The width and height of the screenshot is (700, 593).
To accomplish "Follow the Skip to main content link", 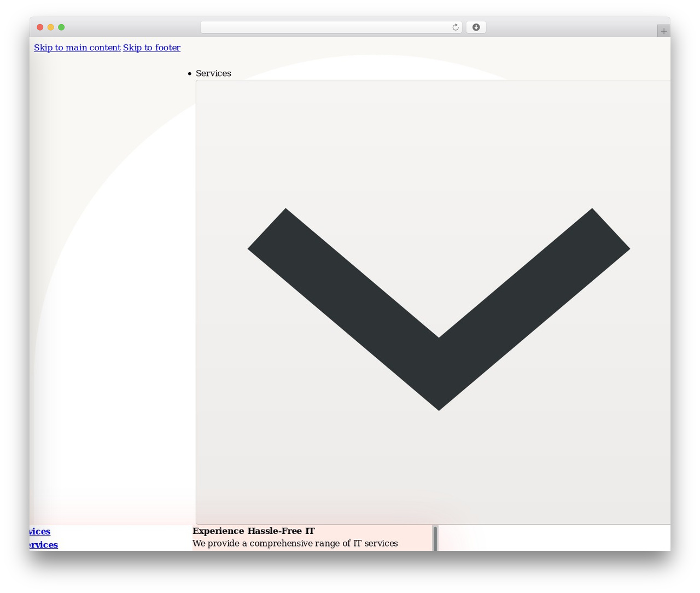I will 77,48.
